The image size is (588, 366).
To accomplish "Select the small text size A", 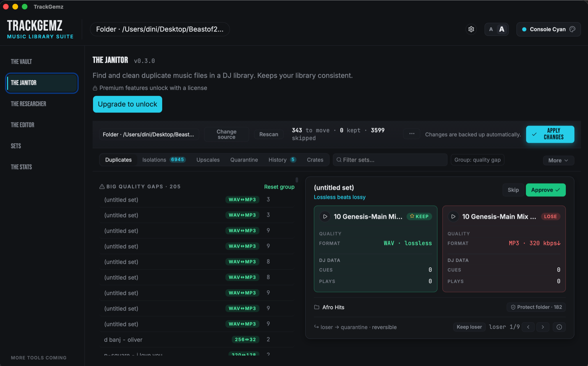I will click(491, 29).
